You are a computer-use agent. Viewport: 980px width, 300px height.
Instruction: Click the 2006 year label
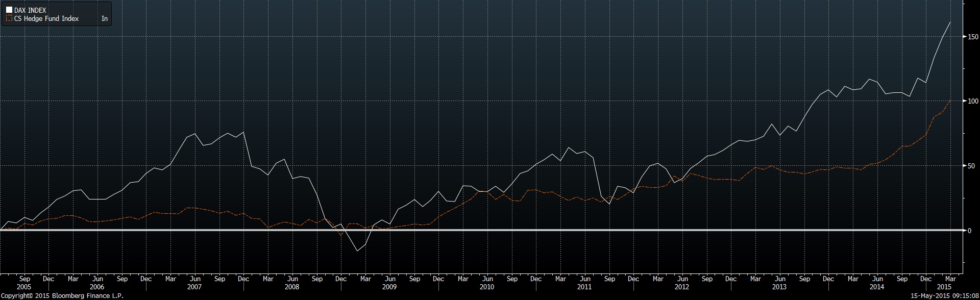97,287
